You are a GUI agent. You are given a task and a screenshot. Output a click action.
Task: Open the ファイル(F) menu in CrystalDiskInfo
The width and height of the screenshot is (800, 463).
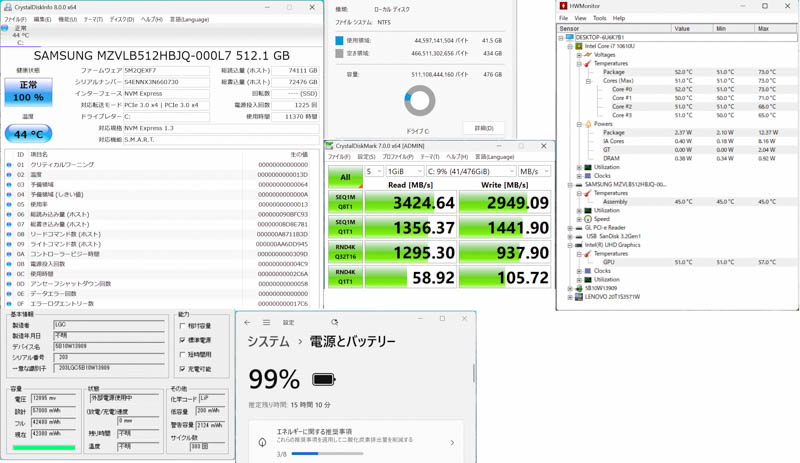click(15, 19)
